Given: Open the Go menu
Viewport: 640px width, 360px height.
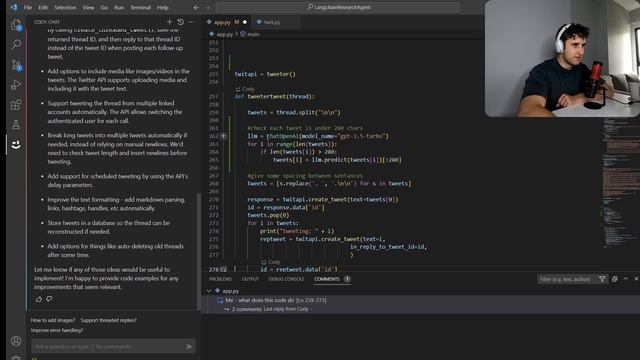Looking at the screenshot, I should point(104,7).
